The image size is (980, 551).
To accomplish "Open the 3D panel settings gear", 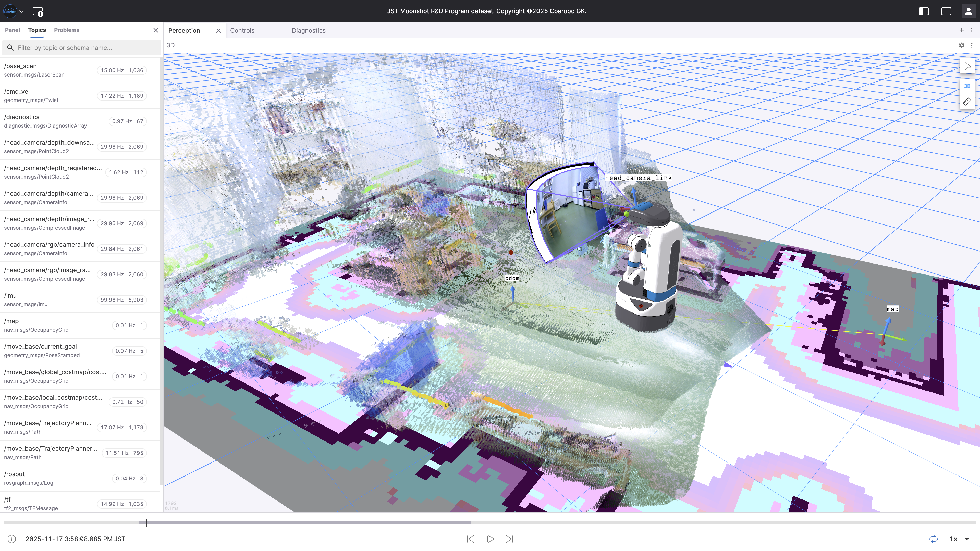I will click(x=961, y=45).
